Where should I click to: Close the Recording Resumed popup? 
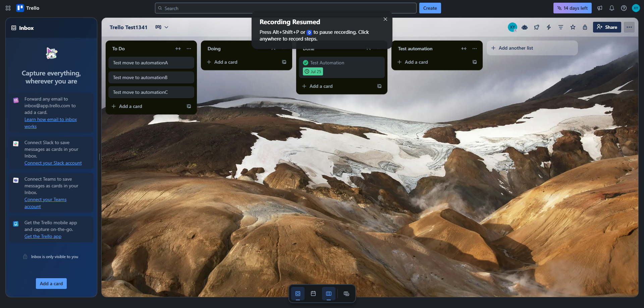(385, 19)
